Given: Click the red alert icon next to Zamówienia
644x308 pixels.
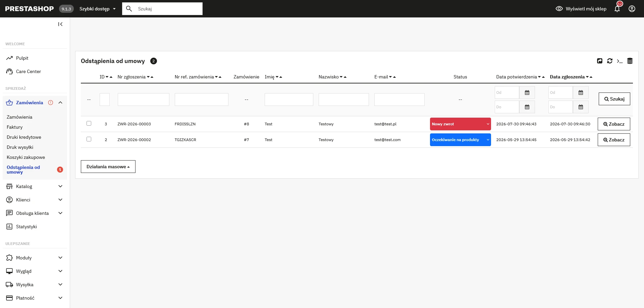Looking at the screenshot, I should [51, 103].
